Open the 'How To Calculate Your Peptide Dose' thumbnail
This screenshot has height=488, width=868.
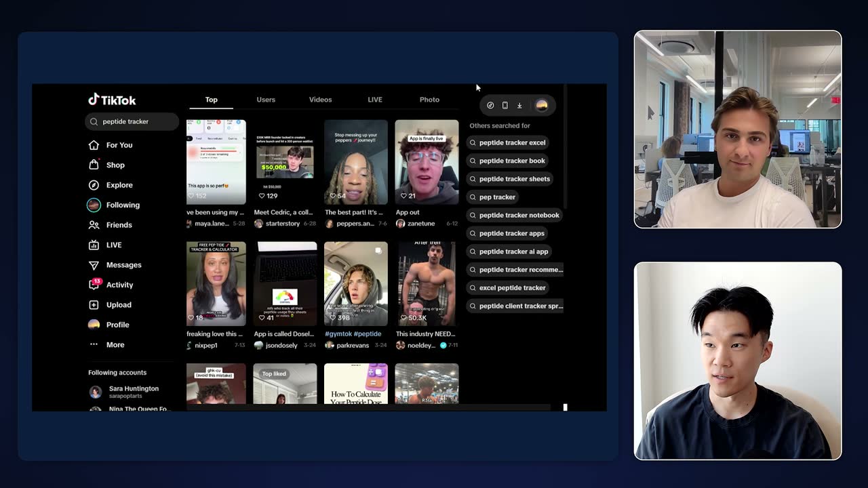(356, 384)
